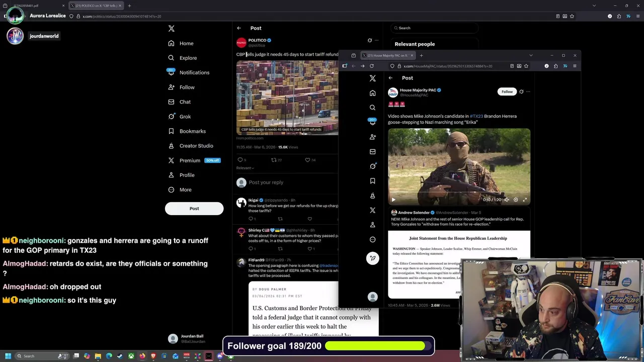Go back using the arrow beside Post in the POLITICO window
644x362 pixels.
click(x=239, y=28)
